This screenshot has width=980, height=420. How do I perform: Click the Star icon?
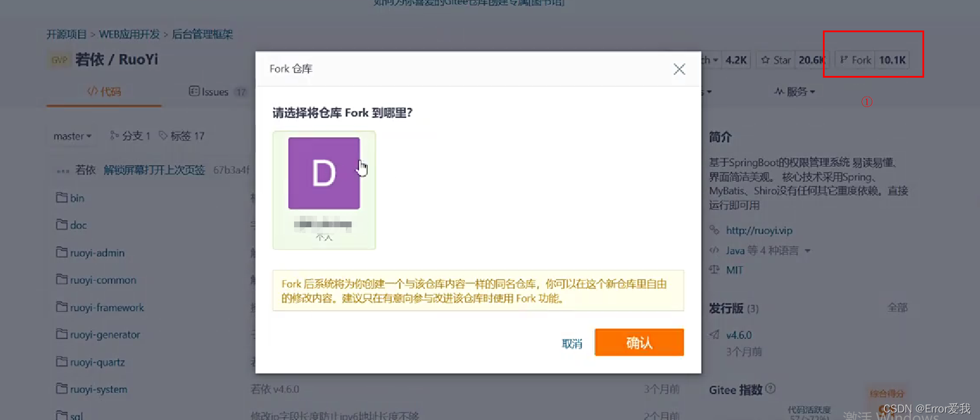[x=765, y=60]
